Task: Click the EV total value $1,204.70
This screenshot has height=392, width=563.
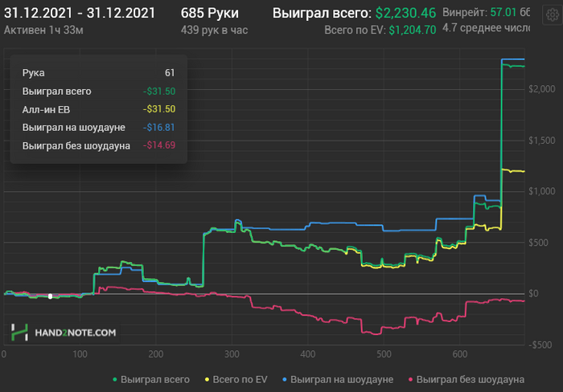Action: point(413,30)
